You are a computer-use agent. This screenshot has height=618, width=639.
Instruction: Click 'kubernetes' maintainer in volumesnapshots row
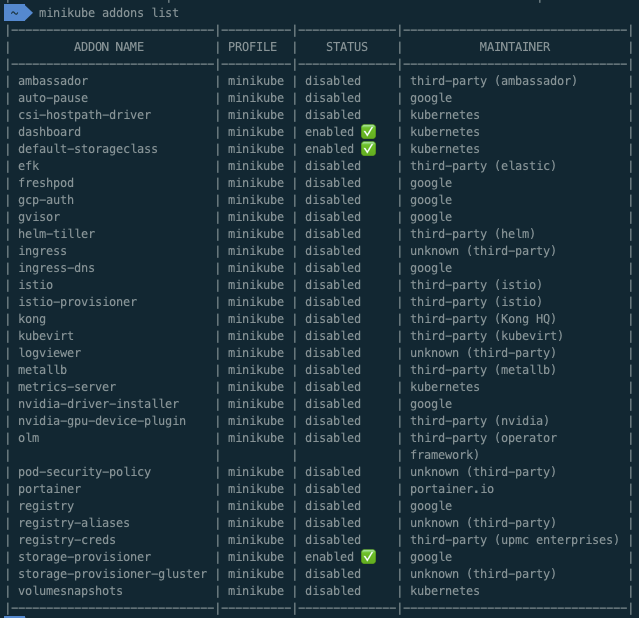point(445,591)
